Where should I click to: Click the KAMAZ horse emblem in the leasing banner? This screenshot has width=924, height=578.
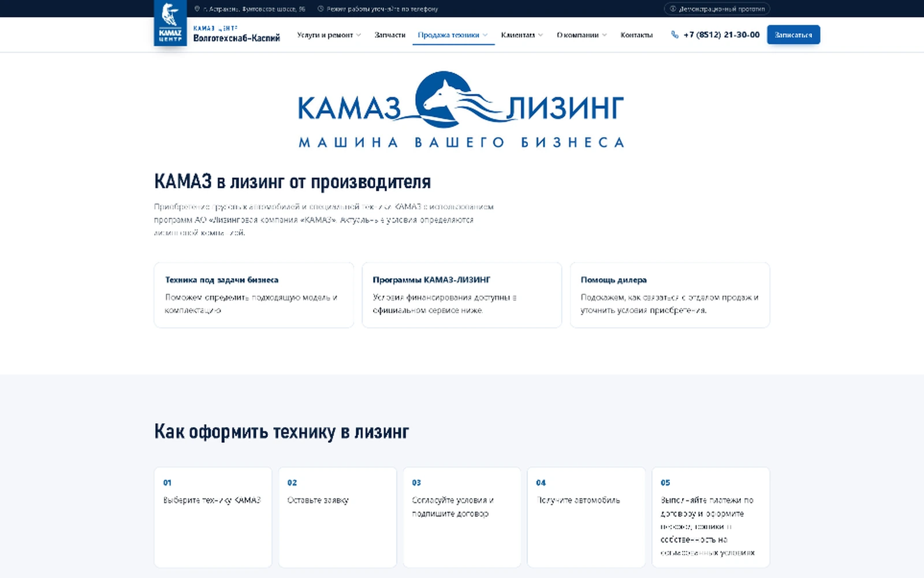point(444,99)
